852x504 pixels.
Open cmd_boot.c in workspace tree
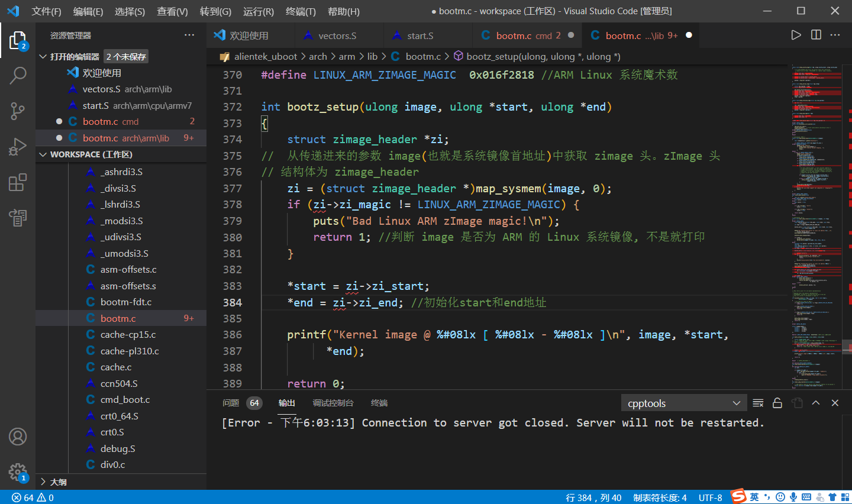[121, 399]
